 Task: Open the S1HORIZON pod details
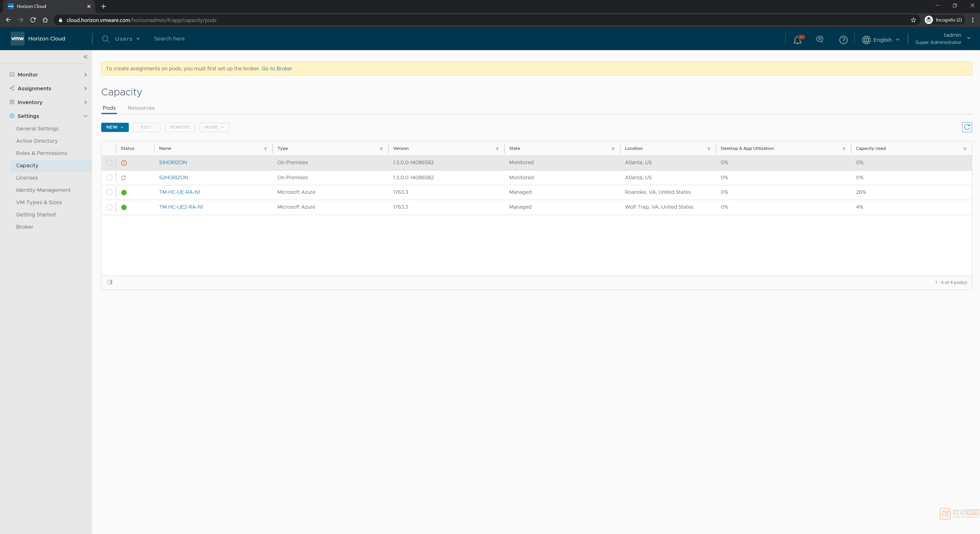click(173, 162)
